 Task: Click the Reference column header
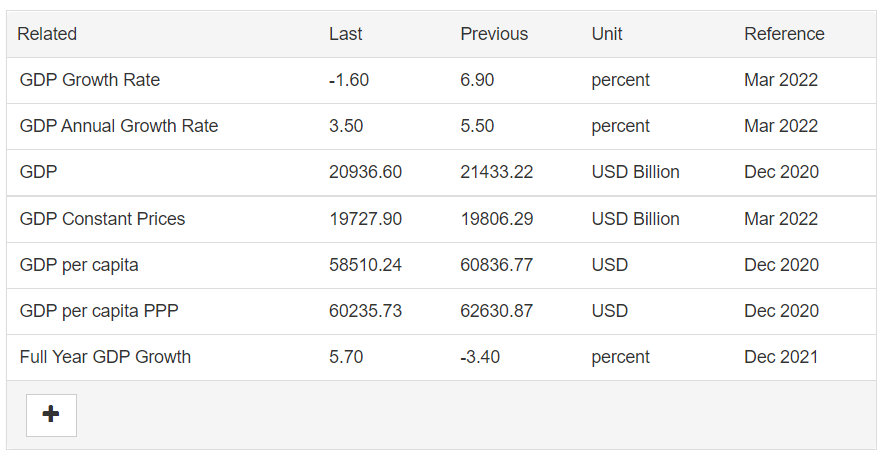(x=784, y=34)
